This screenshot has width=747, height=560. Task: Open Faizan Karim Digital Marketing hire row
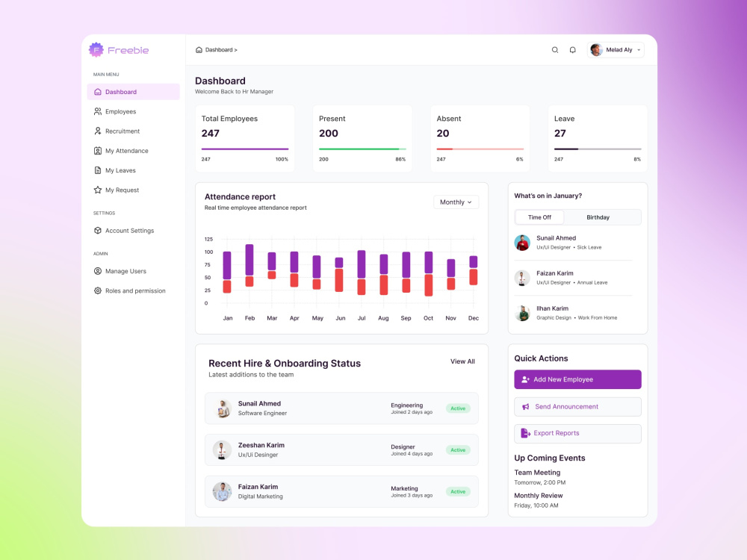pyautogui.click(x=341, y=491)
